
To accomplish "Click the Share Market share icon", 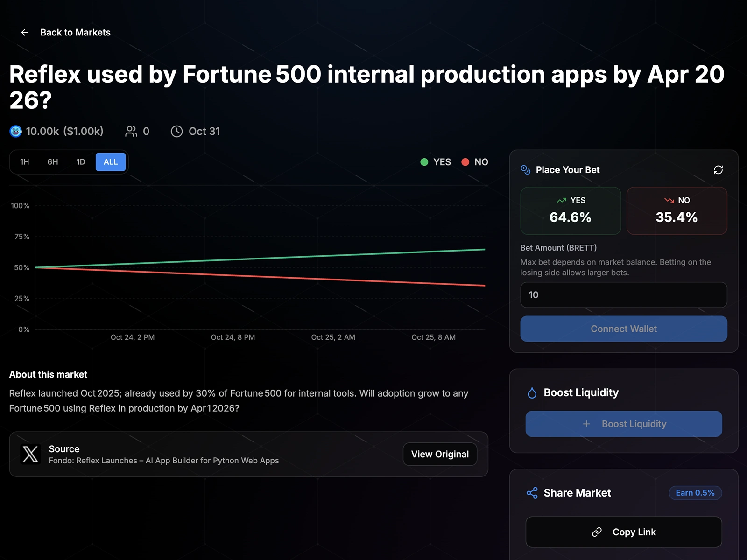I will (x=532, y=493).
